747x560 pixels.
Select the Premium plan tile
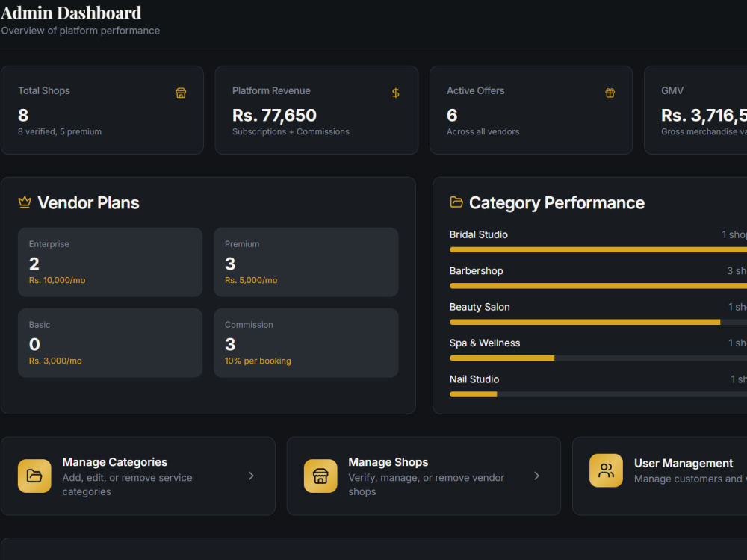[x=306, y=262]
